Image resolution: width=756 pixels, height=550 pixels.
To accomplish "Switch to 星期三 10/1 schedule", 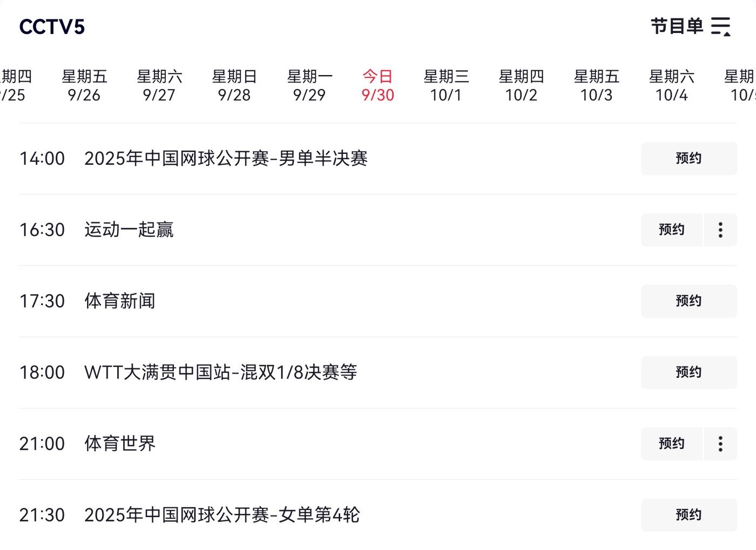I will pos(446,86).
